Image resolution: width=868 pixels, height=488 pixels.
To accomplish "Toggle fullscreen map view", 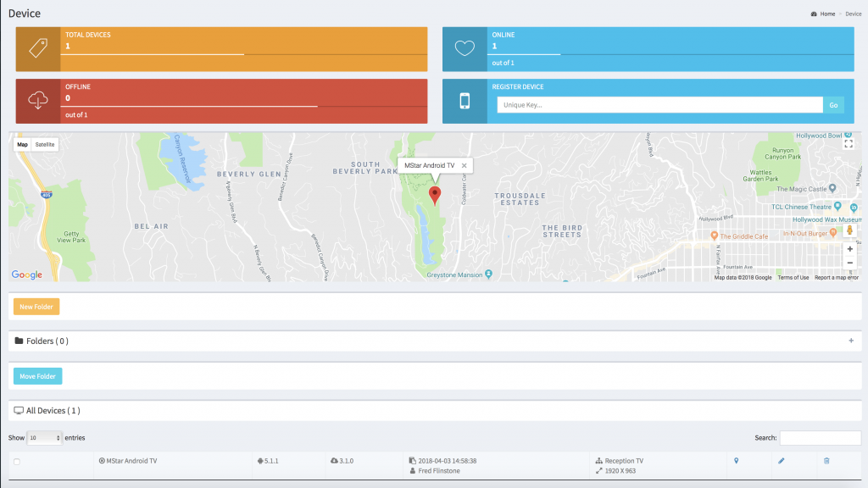I will coord(849,144).
